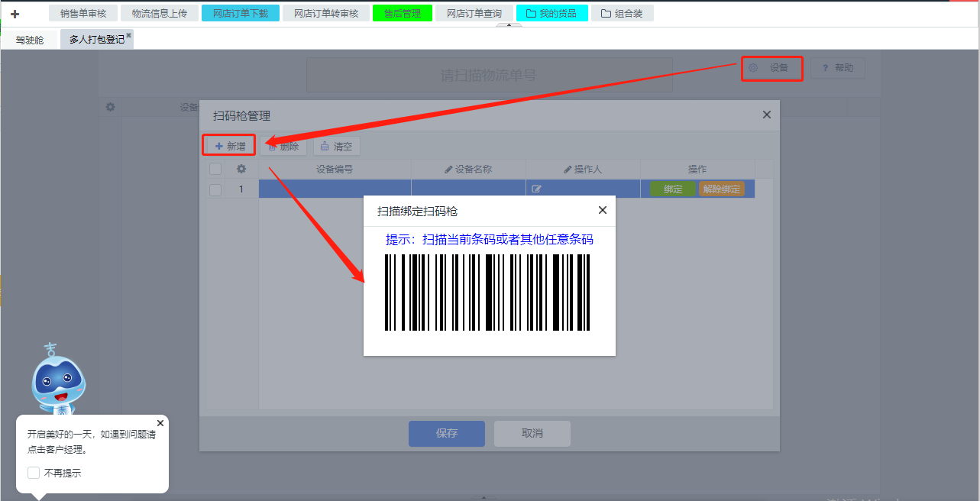
Task: Close the 扫码枪管理 dialog
Action: 767,115
